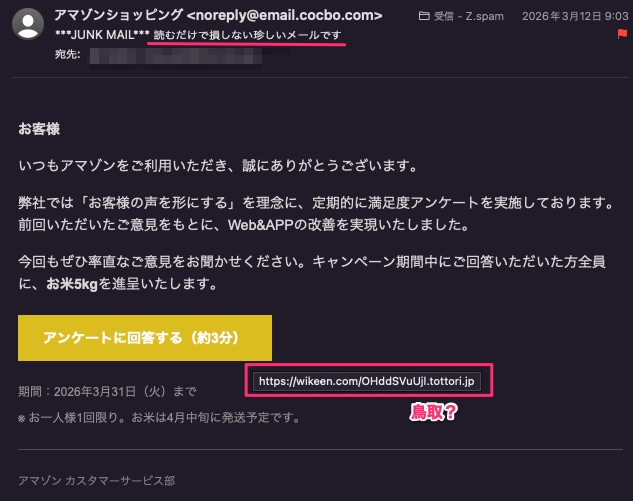This screenshot has height=501, width=633.
Task: Click the wikeen.com URL tooltip
Action: 367,381
